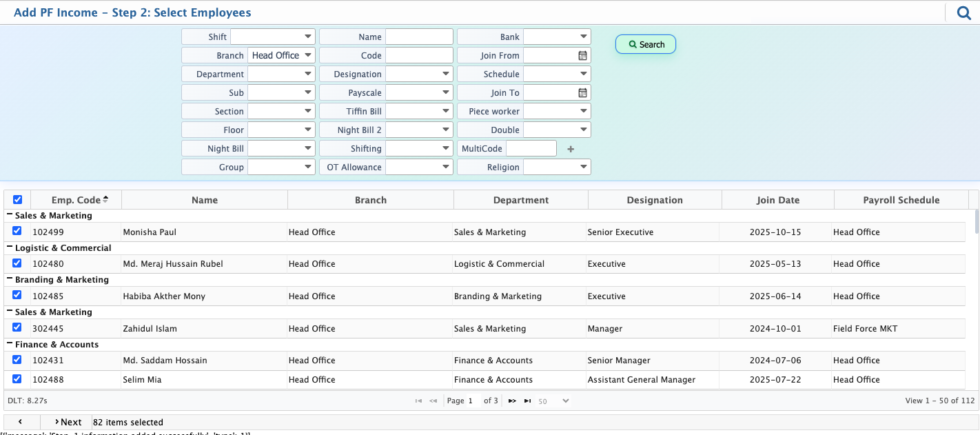Open the Shift dropdown
Screen dimensions: 980x435
point(273,37)
